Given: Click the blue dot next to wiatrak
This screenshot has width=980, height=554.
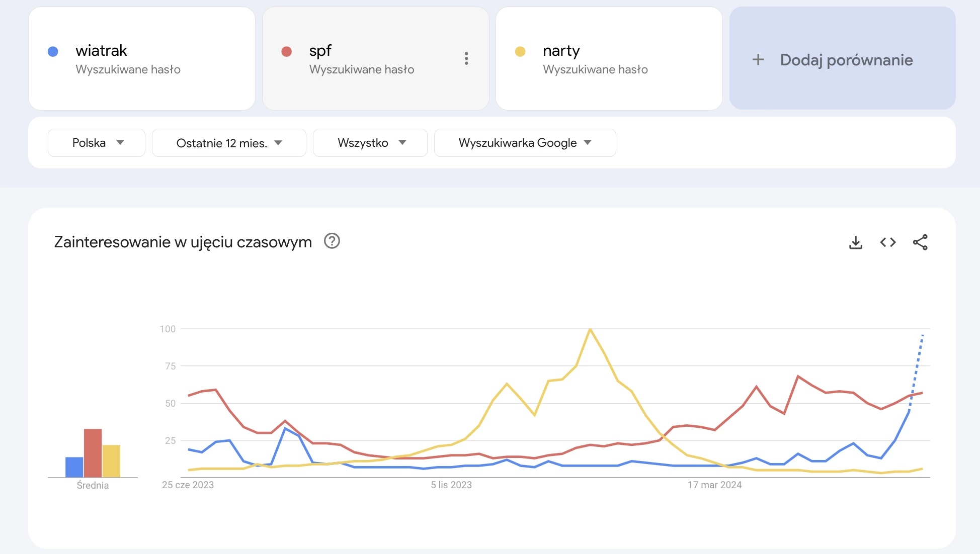Looking at the screenshot, I should click(53, 51).
